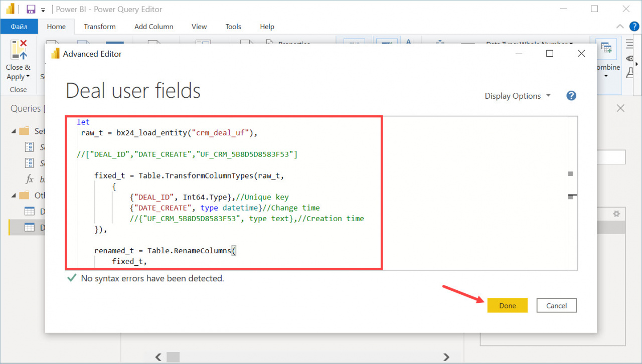Click the beaker icon on the right edge

point(630,73)
